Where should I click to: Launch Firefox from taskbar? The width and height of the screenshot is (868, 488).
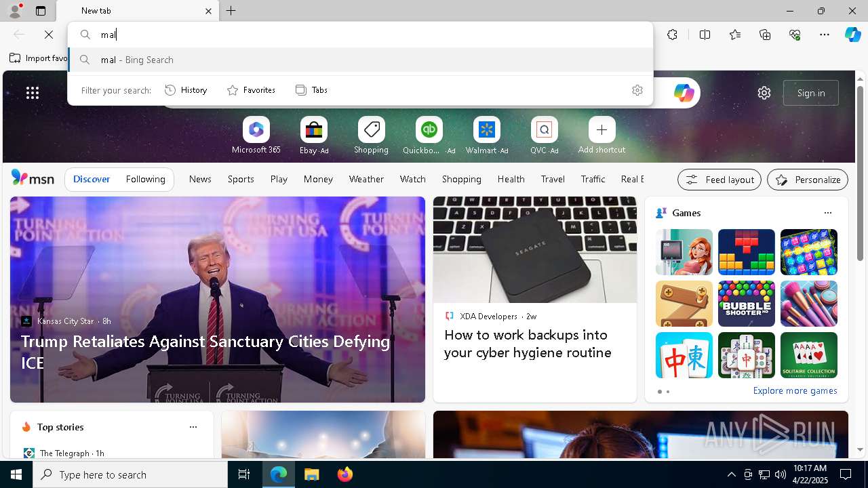click(x=344, y=474)
